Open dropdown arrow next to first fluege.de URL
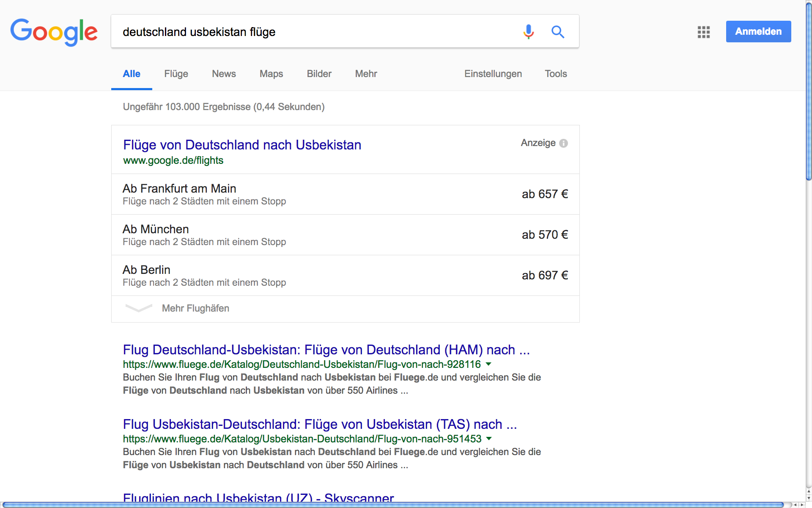Viewport: 812px width, 508px height. pyautogui.click(x=488, y=364)
